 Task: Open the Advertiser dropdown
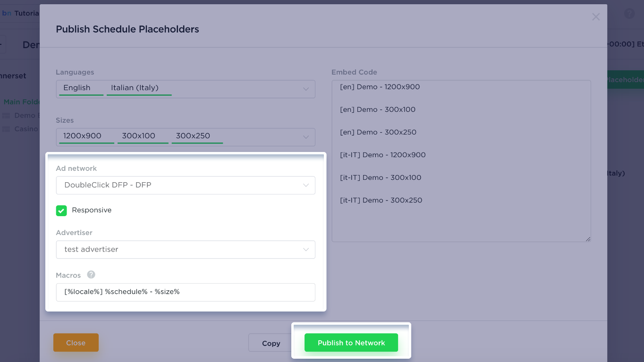186,249
